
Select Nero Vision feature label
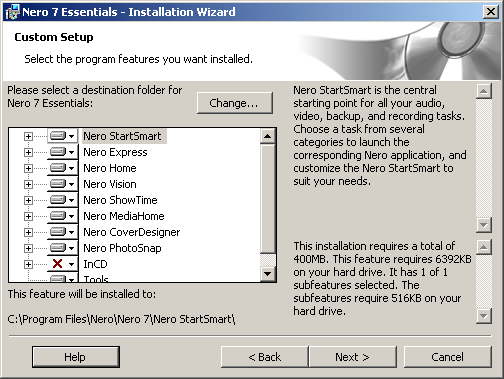[110, 184]
